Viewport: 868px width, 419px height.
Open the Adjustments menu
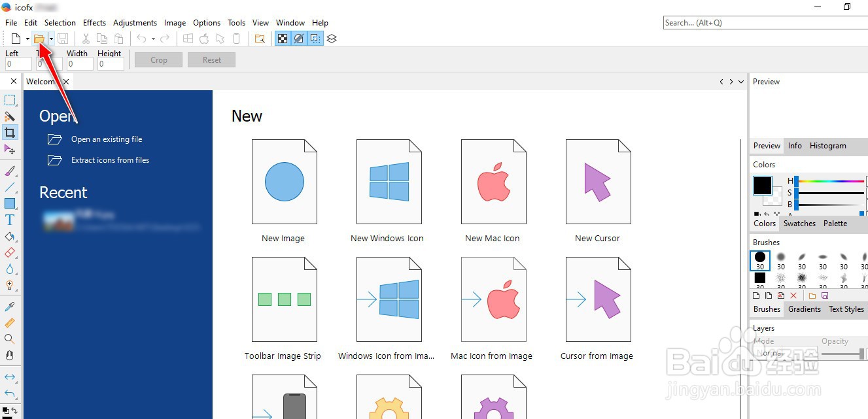coord(135,23)
